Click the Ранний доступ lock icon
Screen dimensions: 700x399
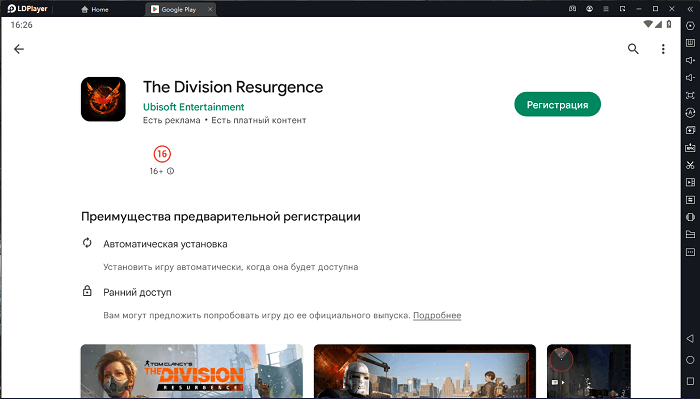87,291
